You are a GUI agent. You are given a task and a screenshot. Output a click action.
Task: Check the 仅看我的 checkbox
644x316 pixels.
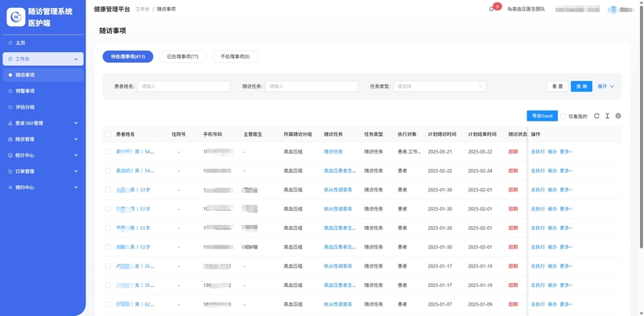tap(563, 117)
